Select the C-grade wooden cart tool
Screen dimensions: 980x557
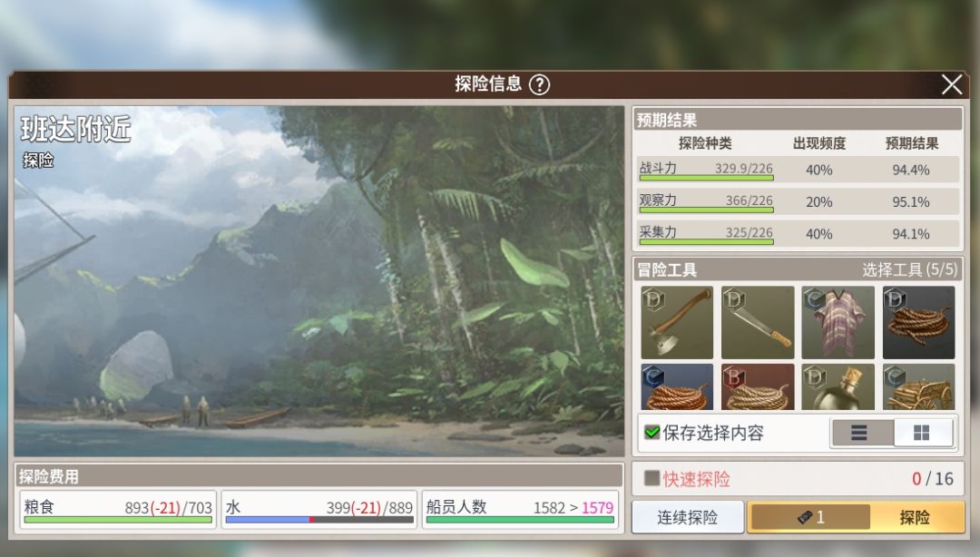918,387
